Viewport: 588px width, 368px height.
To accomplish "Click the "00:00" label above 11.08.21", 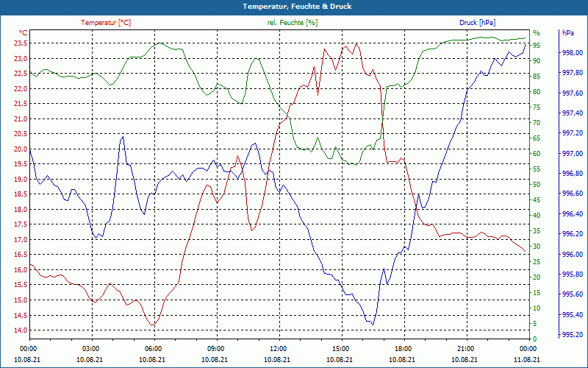I will pyautogui.click(x=528, y=348).
